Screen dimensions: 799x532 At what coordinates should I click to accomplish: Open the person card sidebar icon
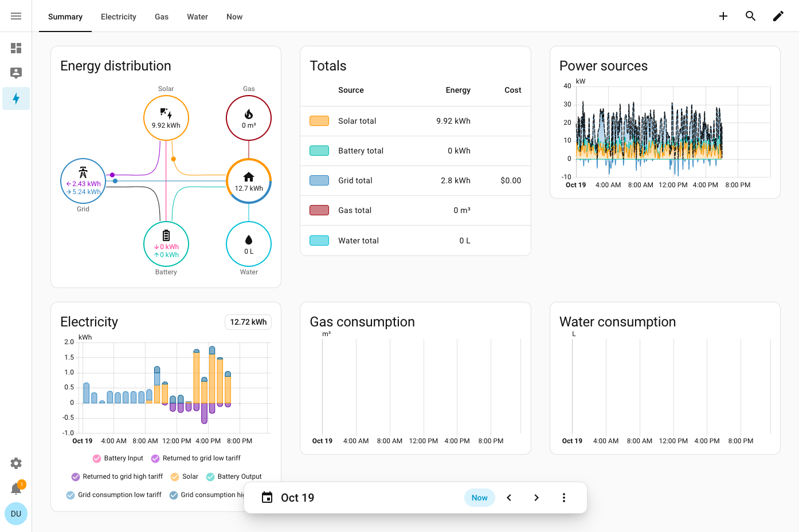tap(16, 73)
